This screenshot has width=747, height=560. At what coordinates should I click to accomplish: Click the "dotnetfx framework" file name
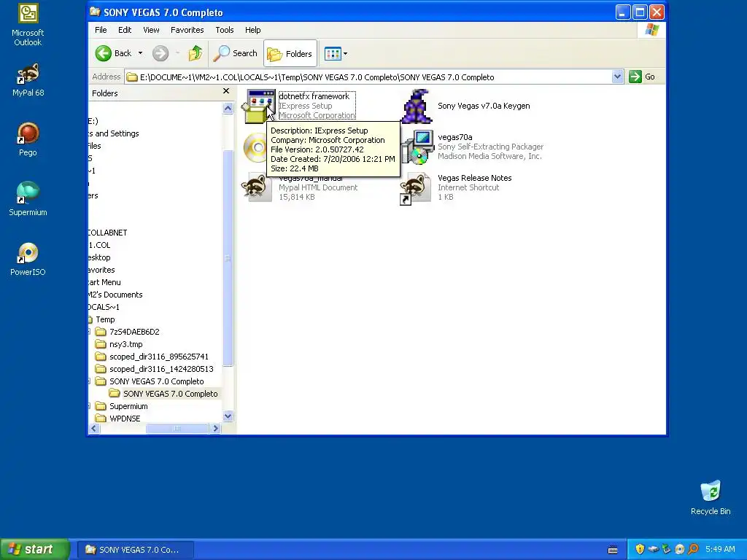pyautogui.click(x=314, y=96)
